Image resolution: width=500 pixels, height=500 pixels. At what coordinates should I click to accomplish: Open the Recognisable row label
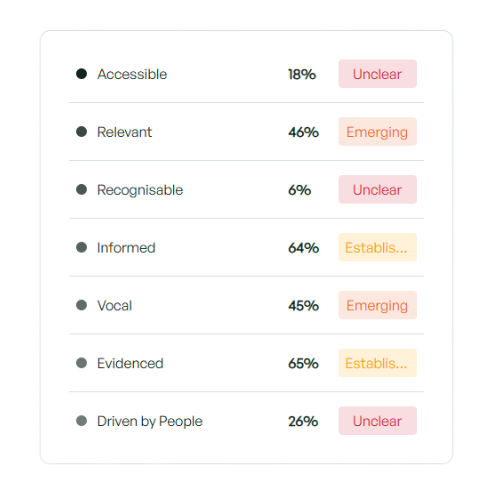140,190
